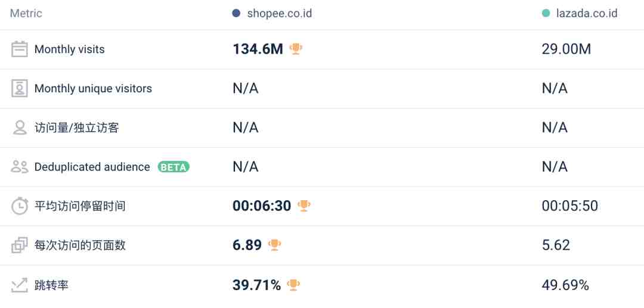Click the lazada bounce rate 49.69%
This screenshot has width=644, height=308.
click(x=565, y=285)
